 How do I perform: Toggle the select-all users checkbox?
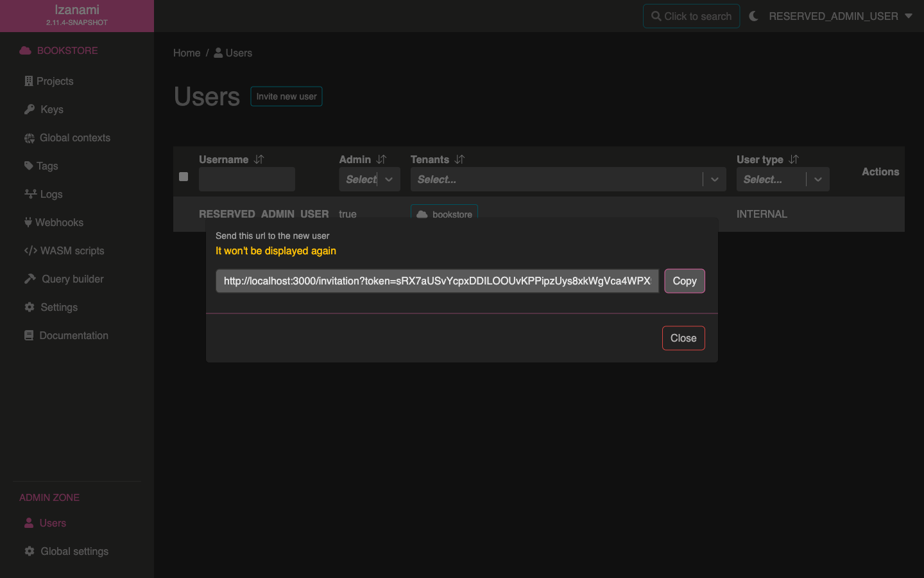[184, 177]
